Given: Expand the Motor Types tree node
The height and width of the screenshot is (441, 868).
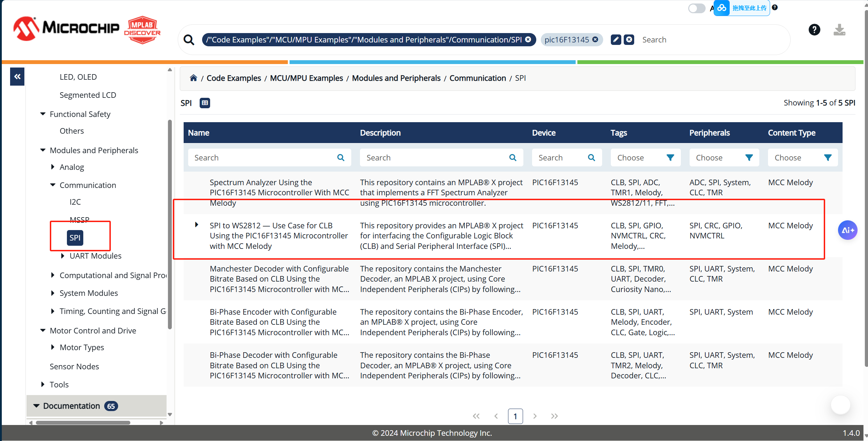Looking at the screenshot, I should (x=53, y=347).
